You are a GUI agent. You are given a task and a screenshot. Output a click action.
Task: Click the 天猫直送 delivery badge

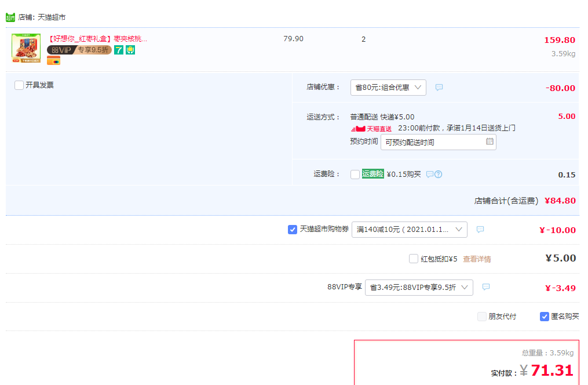pos(371,129)
